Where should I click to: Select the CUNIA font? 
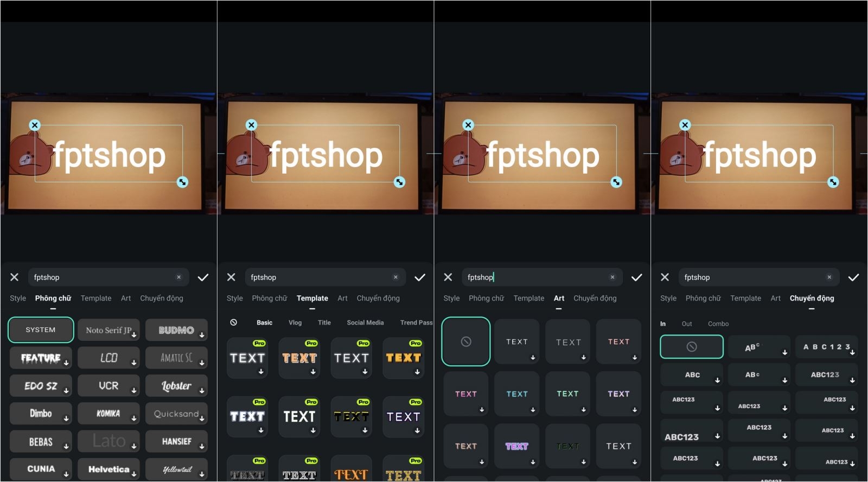coord(41,469)
